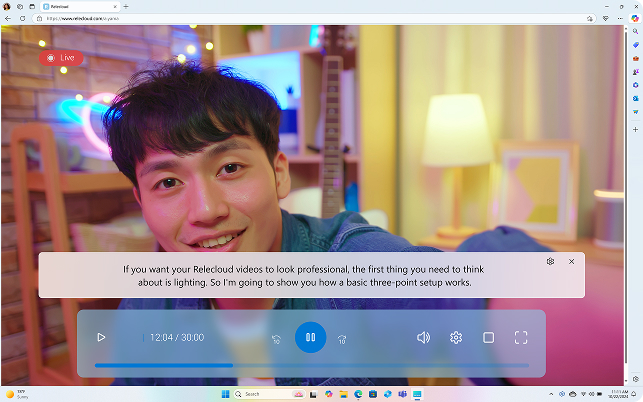The width and height of the screenshot is (643, 402).
Task: Open the sidebar search icon
Action: click(635, 32)
